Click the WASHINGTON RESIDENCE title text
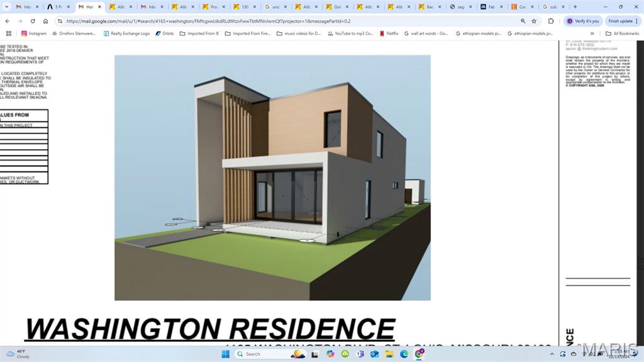Image resolution: width=644 pixels, height=362 pixels. coord(210,329)
